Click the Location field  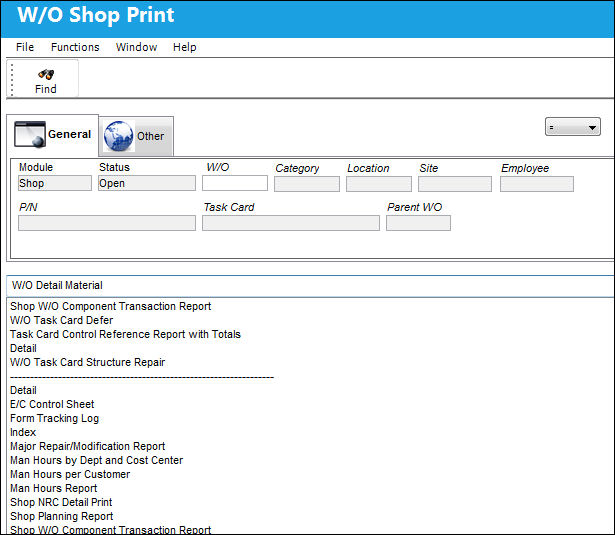379,184
